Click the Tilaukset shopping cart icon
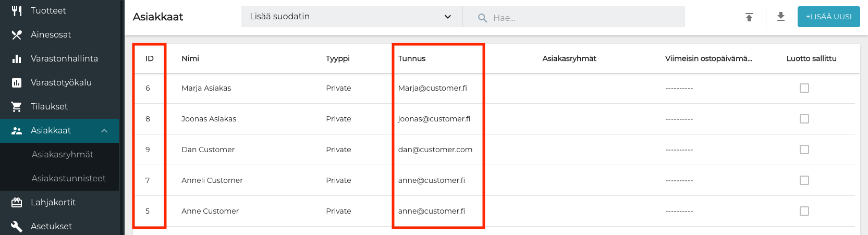This screenshot has width=868, height=235. (17, 106)
